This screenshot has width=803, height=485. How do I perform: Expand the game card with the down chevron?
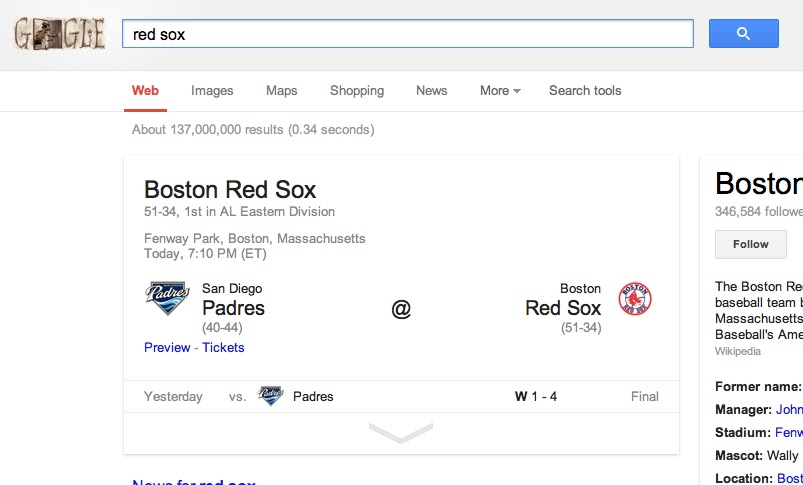click(x=401, y=433)
